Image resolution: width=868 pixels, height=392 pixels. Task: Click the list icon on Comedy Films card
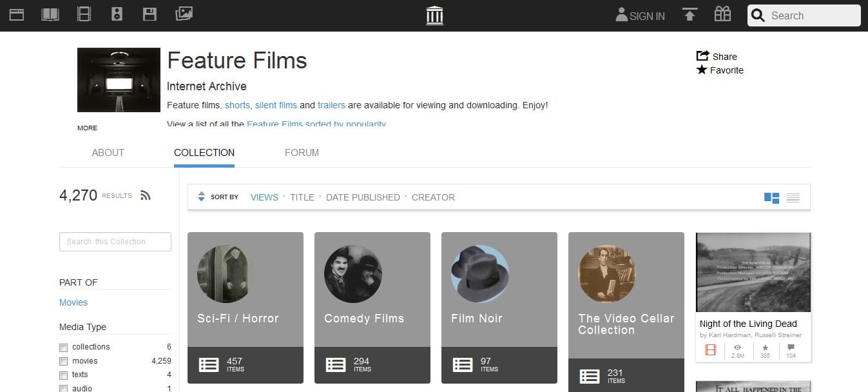tap(336, 365)
